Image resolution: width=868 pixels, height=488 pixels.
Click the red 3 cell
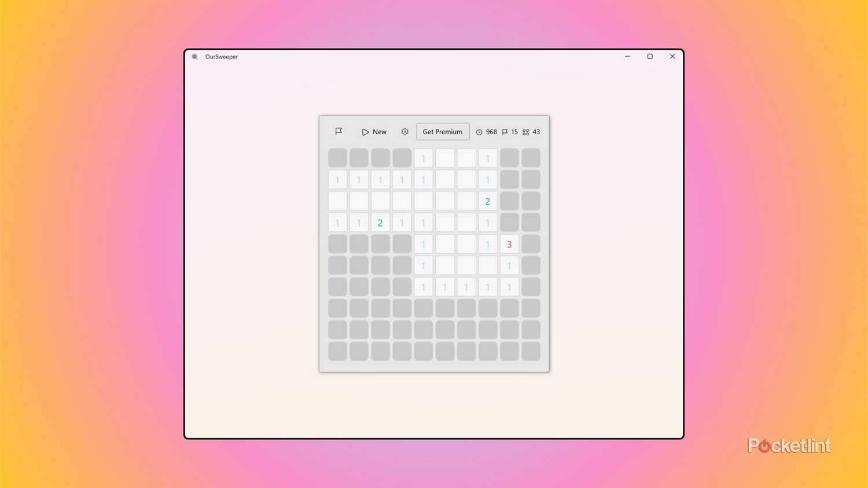coord(509,244)
